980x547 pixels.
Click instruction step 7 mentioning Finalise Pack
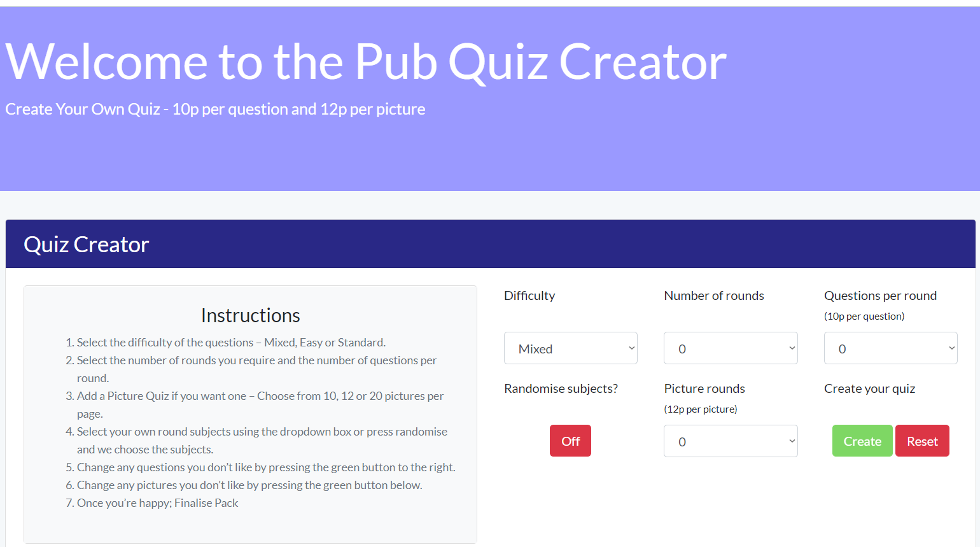[157, 503]
